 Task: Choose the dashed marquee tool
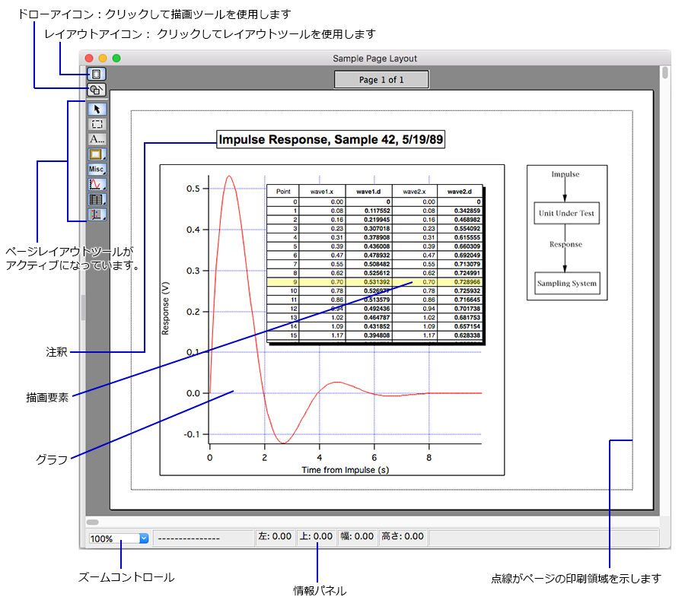(97, 125)
